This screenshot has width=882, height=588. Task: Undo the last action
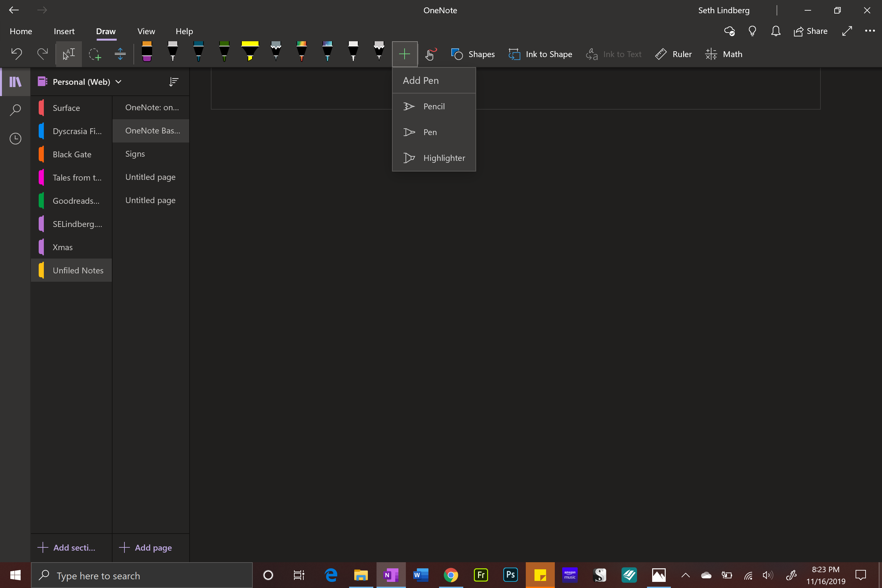[x=16, y=54]
